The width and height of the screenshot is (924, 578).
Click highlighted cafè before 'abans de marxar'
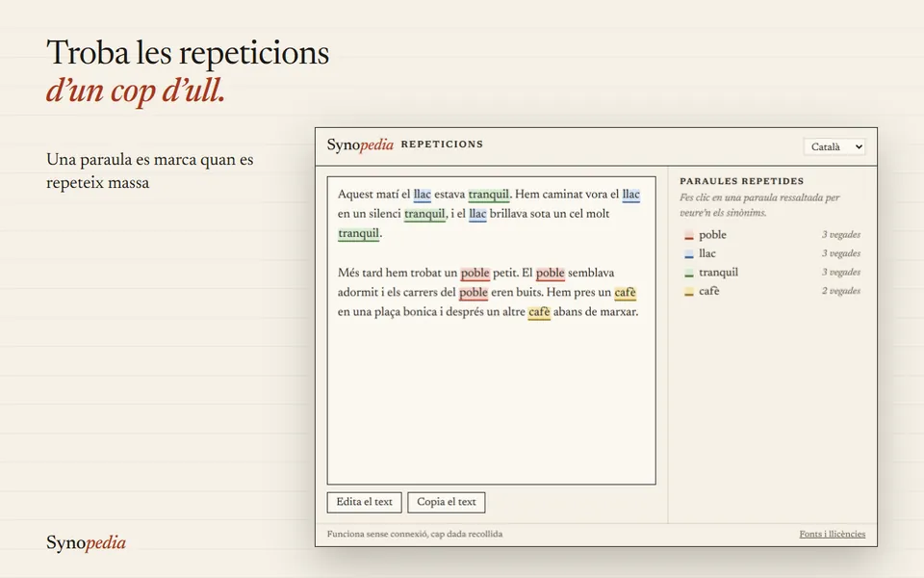click(x=539, y=312)
